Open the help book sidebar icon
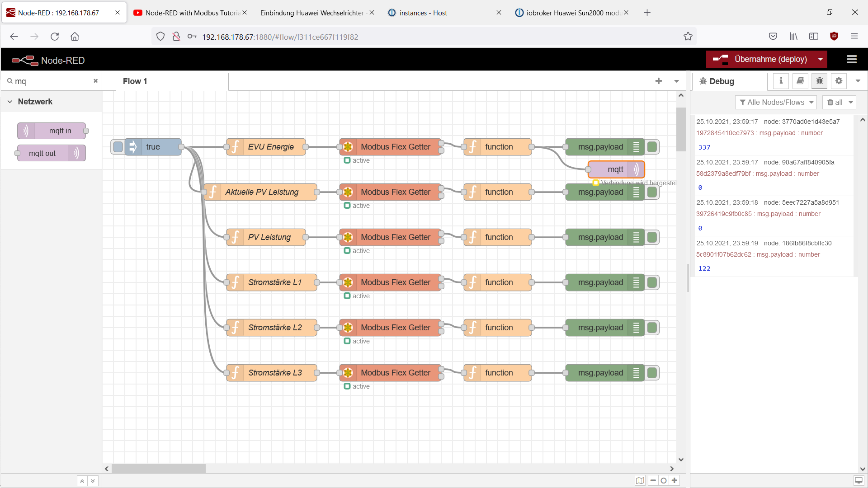This screenshot has height=488, width=868. click(800, 81)
